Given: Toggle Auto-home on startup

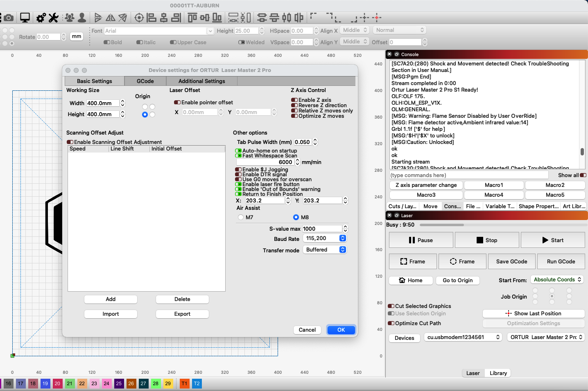Looking at the screenshot, I should [x=238, y=151].
